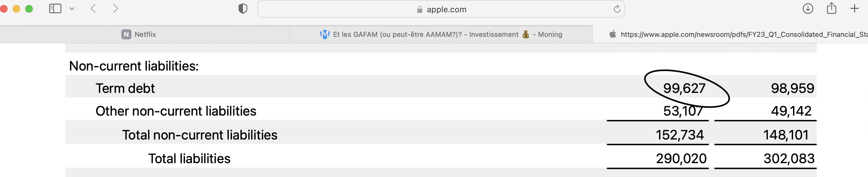Open the privacy shield report icon
This screenshot has height=177, width=868.
(243, 9)
